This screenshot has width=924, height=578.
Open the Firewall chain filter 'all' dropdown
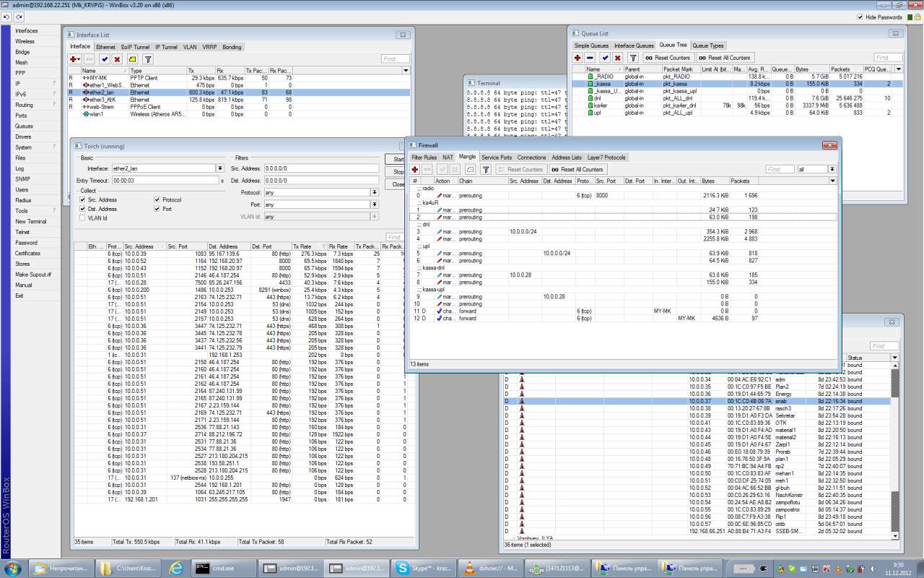[x=832, y=170]
